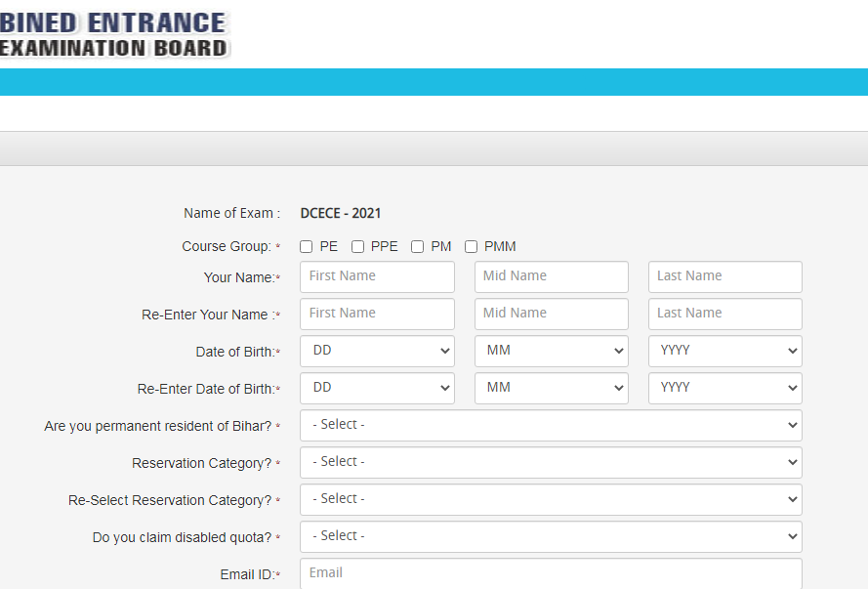Open the Reservation Category dropdown
Screen dimensions: 868x589
[x=551, y=462]
